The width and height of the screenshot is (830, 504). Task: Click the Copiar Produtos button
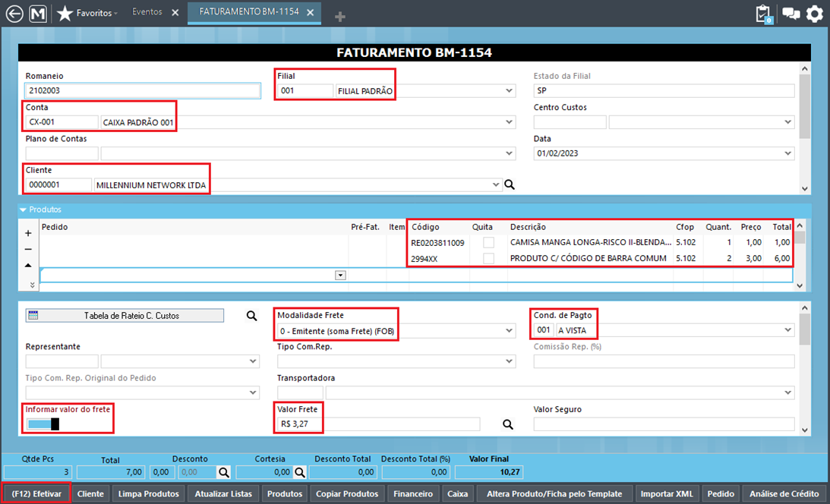(347, 494)
